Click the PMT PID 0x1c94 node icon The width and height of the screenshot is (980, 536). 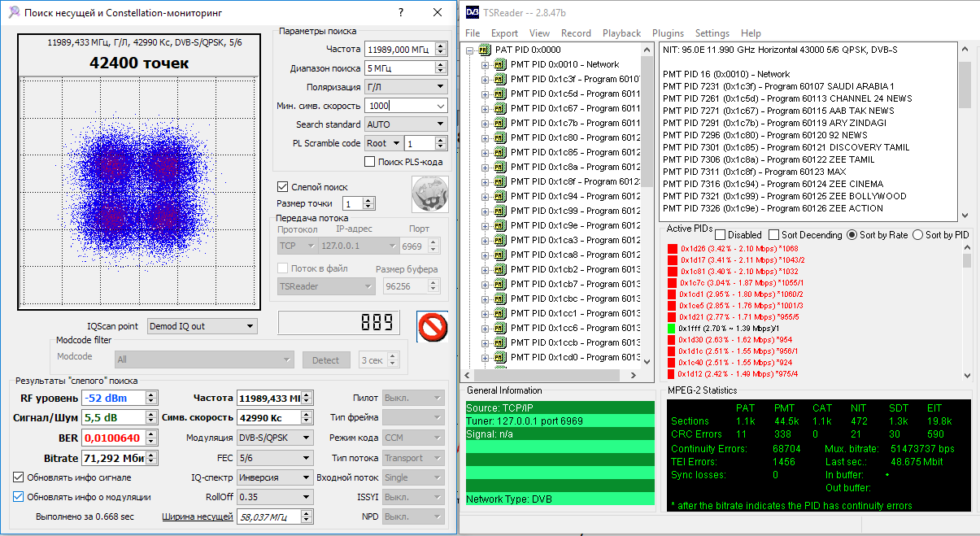click(x=501, y=196)
